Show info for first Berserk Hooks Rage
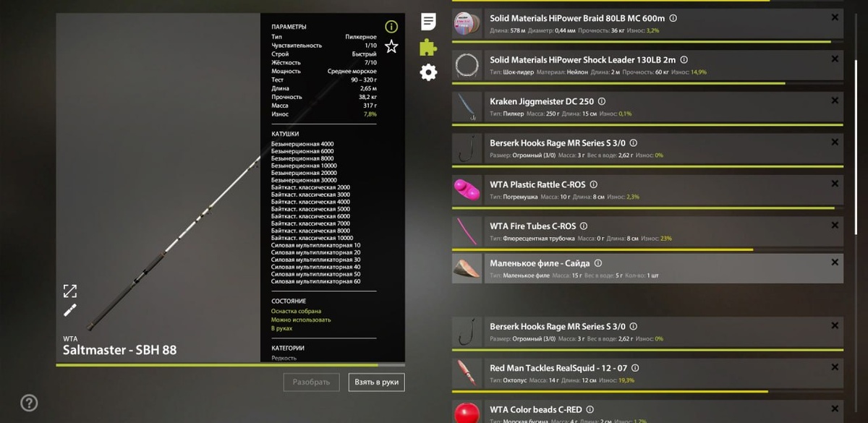868x423 pixels. click(634, 143)
